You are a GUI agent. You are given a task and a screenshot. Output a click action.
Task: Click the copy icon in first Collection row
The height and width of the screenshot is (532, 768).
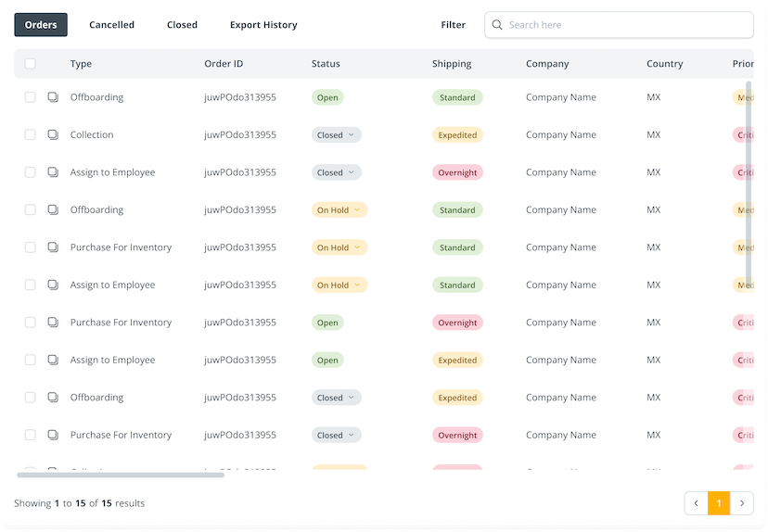click(53, 134)
